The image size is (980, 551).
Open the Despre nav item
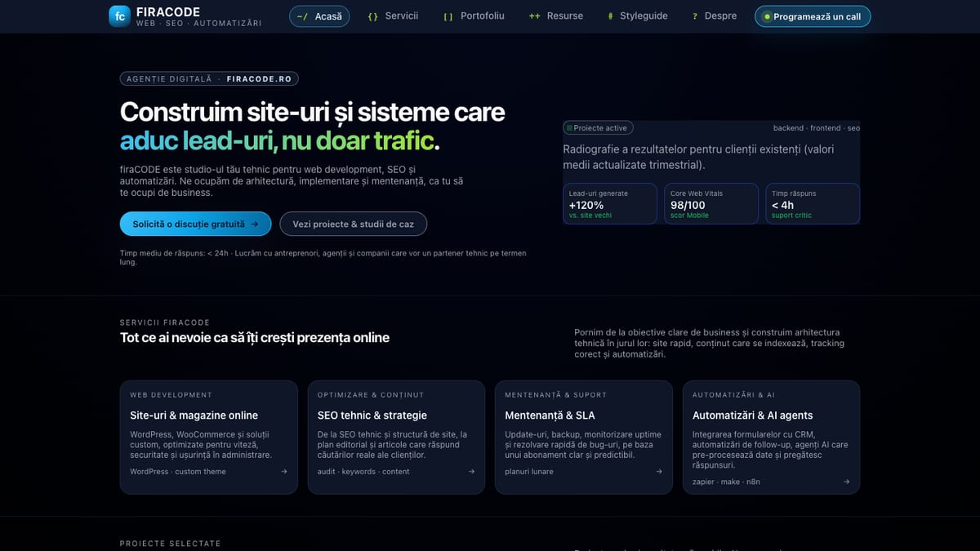715,16
